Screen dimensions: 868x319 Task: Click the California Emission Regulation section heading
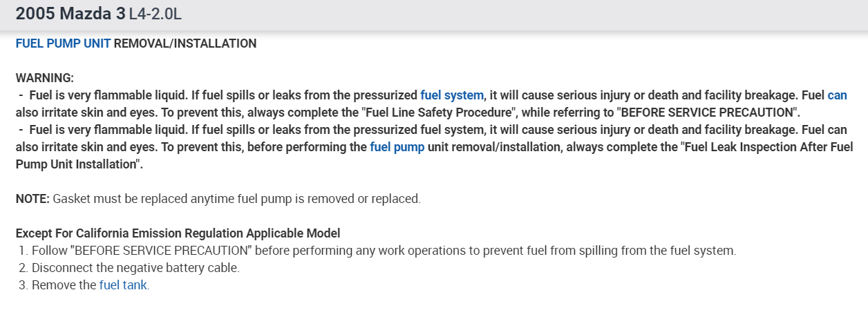pyautogui.click(x=178, y=233)
